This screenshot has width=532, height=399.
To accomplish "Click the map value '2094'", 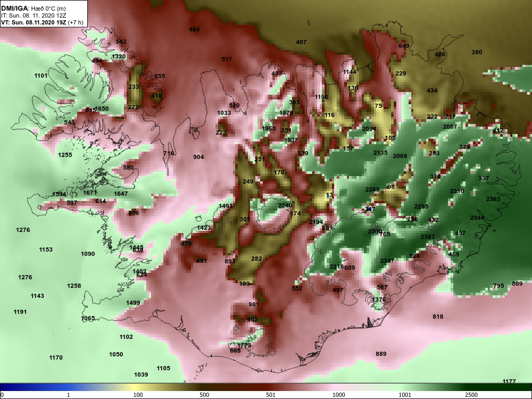I will click(x=369, y=129).
